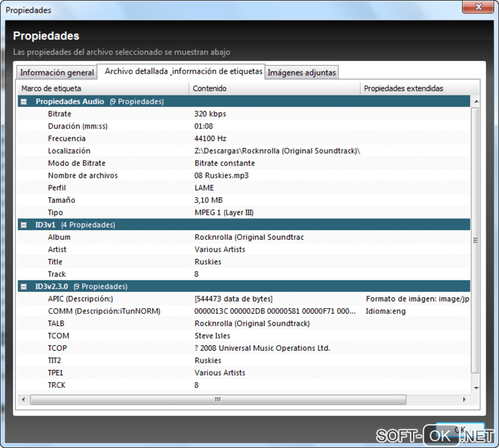Click the vertical scrollbar up arrow
This screenshot has width=499, height=448.
[x=476, y=102]
